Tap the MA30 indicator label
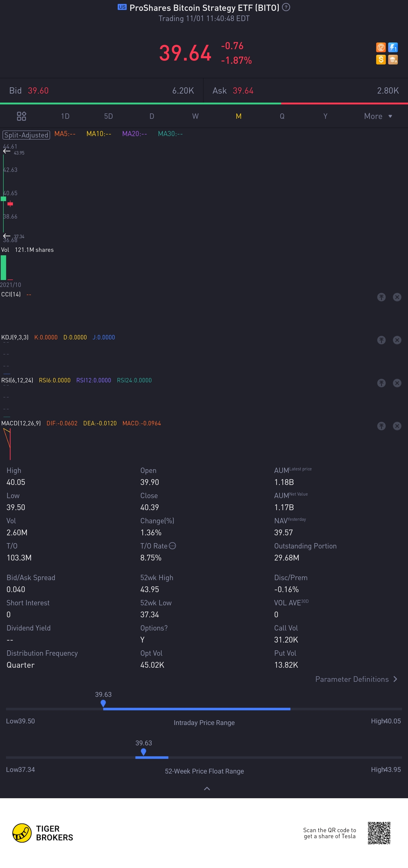Image resolution: width=408 pixels, height=868 pixels. (x=170, y=134)
